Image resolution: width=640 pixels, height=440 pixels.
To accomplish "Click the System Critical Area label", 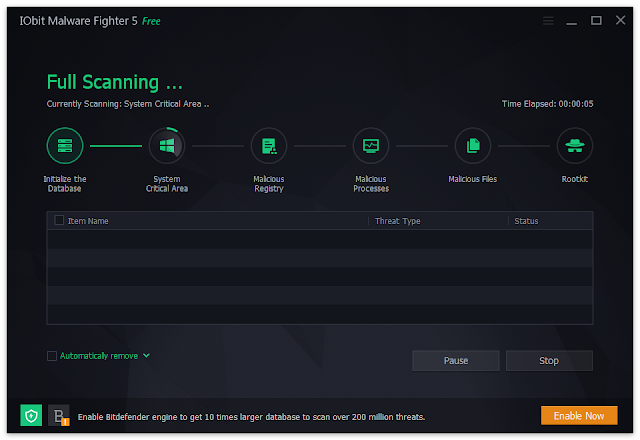I will point(167,184).
